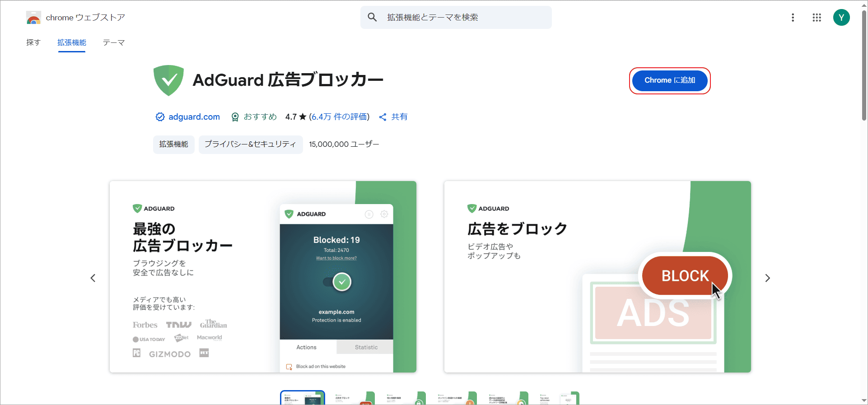Click the プライバシー&セキュリティ category chip
868x405 pixels.
click(251, 144)
